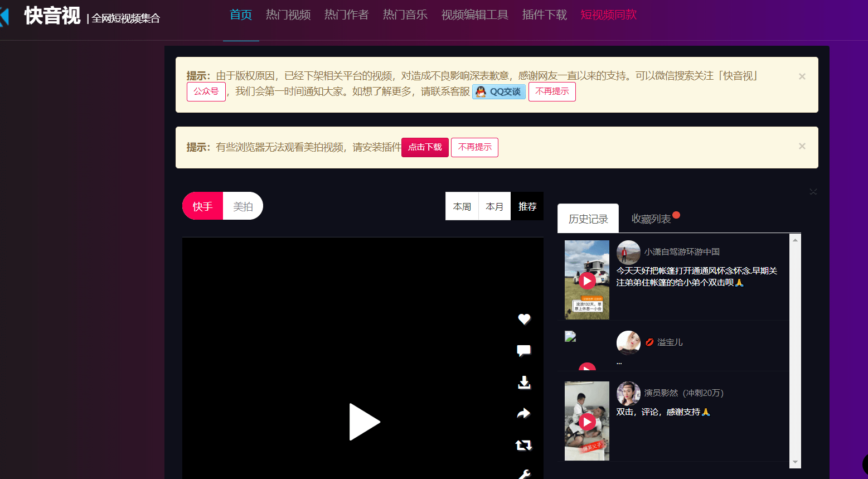Collapse the side panel via small X icon
The width and height of the screenshot is (868, 479).
click(x=813, y=192)
